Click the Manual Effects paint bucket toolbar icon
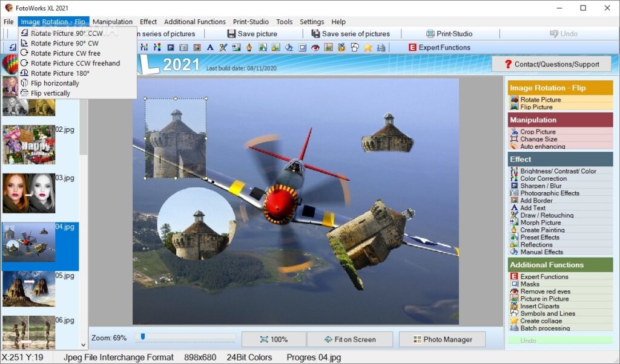 tap(289, 47)
